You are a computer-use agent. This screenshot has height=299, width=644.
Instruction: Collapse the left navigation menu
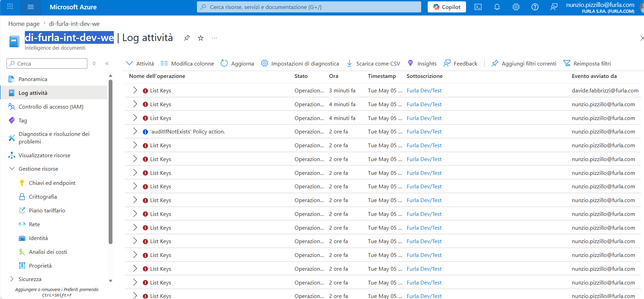107,63
